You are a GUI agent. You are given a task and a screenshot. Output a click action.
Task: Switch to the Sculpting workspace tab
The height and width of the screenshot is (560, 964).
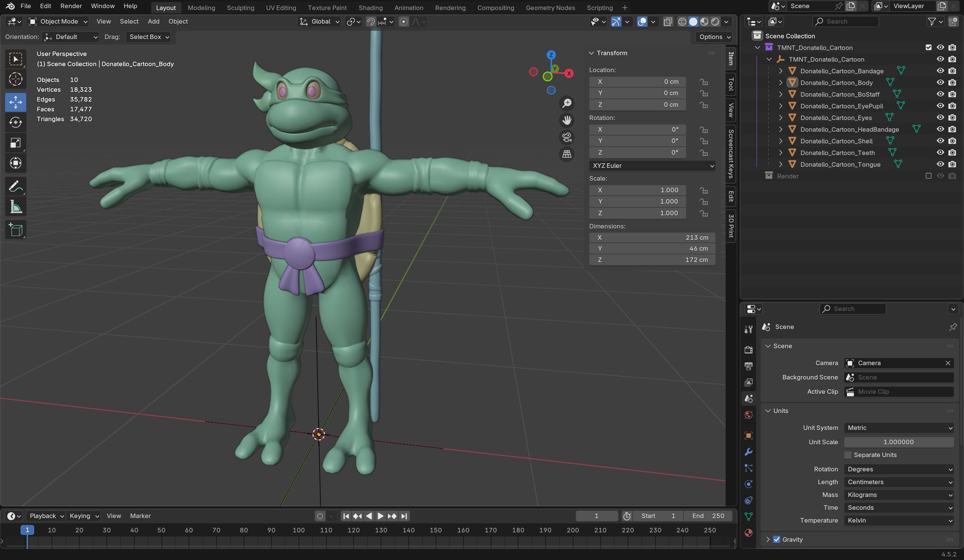pos(240,8)
